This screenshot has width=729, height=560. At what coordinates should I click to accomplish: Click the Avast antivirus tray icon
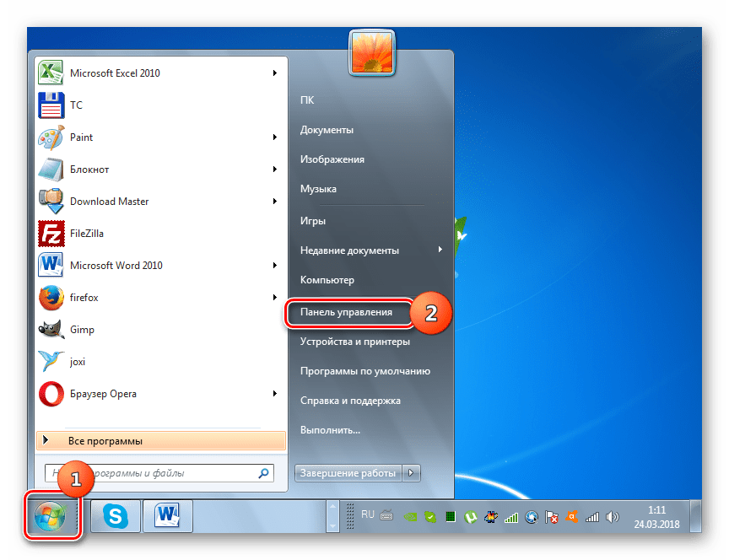(572, 517)
